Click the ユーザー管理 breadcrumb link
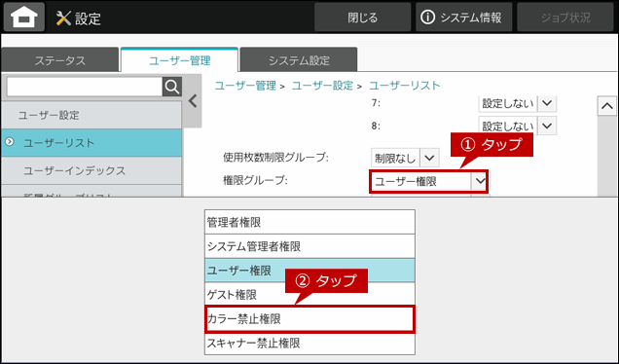This screenshot has width=619, height=364. (x=245, y=86)
